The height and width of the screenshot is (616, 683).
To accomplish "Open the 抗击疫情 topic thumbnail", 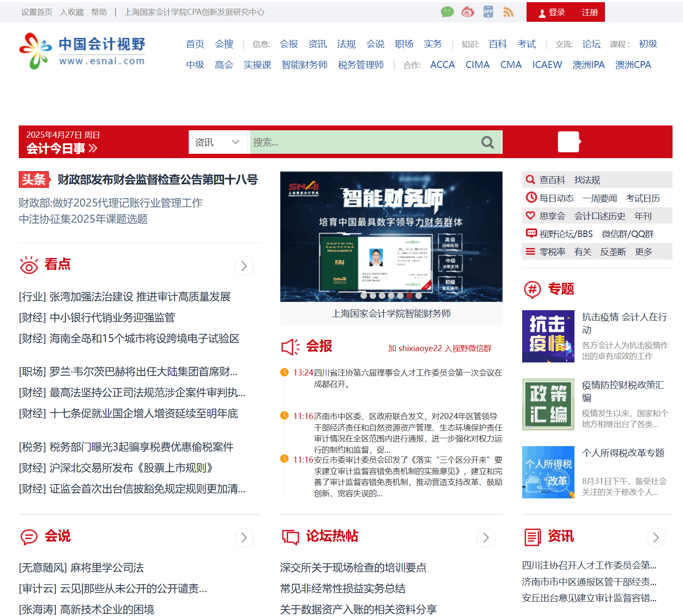I will click(548, 336).
